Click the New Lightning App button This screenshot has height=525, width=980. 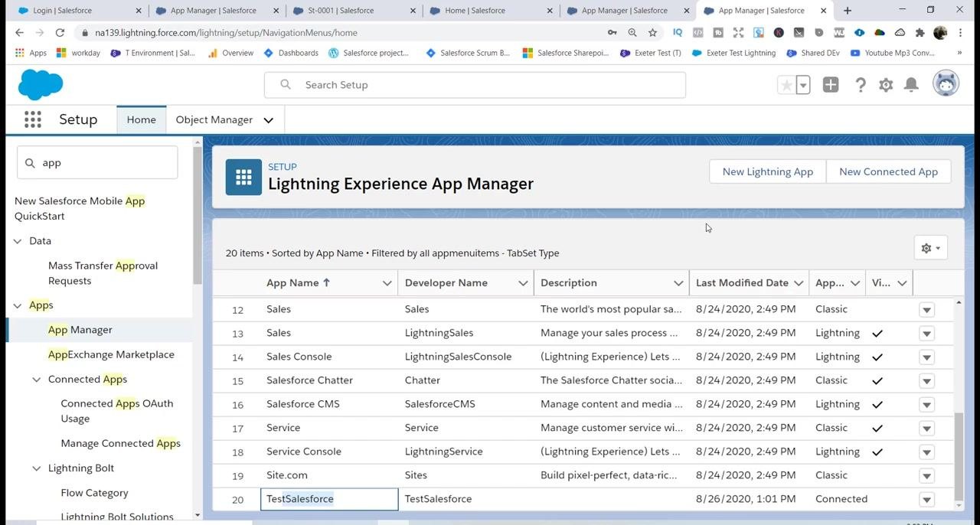[768, 171]
